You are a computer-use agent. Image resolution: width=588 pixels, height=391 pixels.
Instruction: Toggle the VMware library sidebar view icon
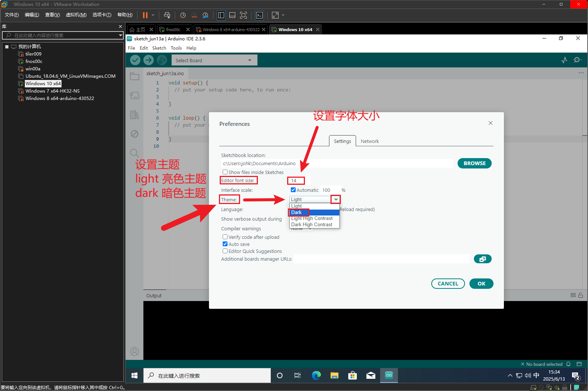tap(221, 15)
